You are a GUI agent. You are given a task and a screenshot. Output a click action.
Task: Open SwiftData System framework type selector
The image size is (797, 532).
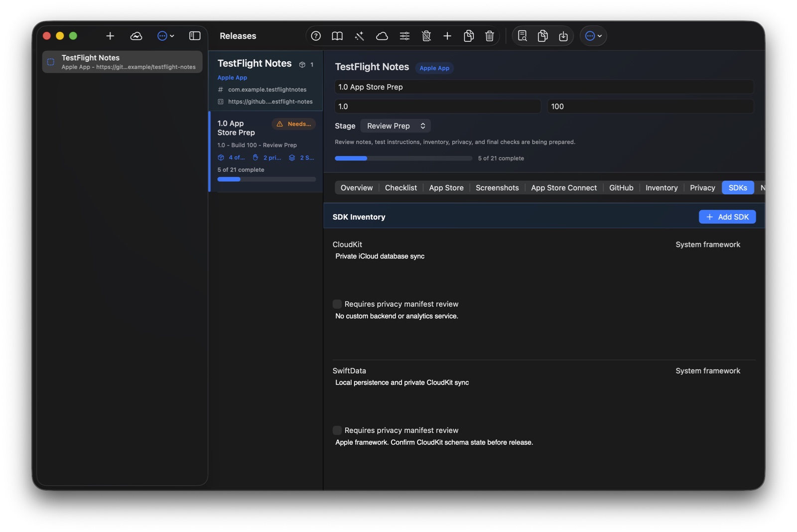[x=708, y=371]
